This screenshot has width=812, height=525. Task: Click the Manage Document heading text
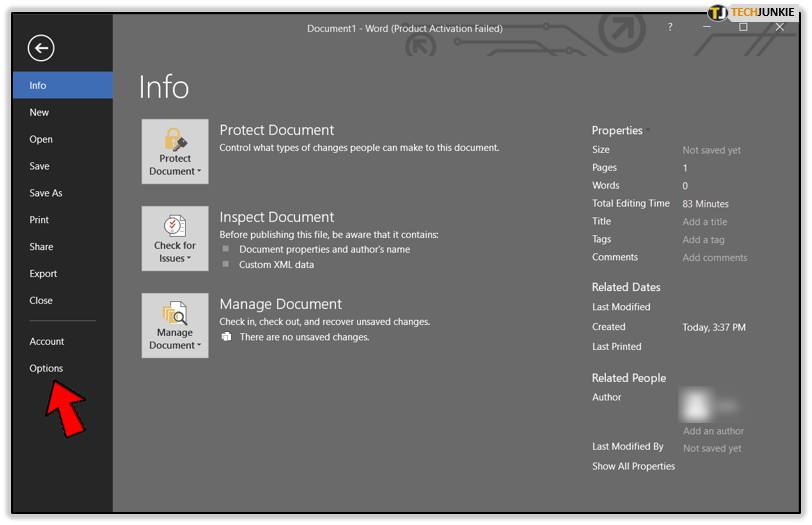[x=281, y=304]
